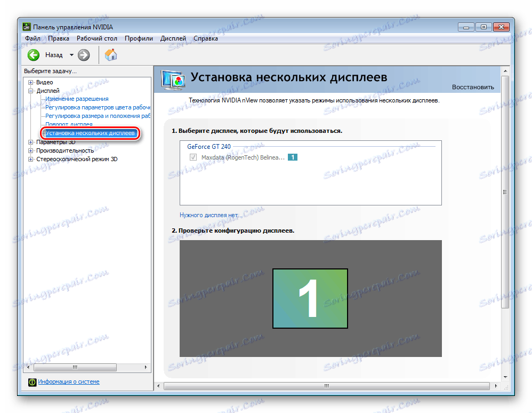Expand Стереоскопический режим 3D node

(30, 159)
